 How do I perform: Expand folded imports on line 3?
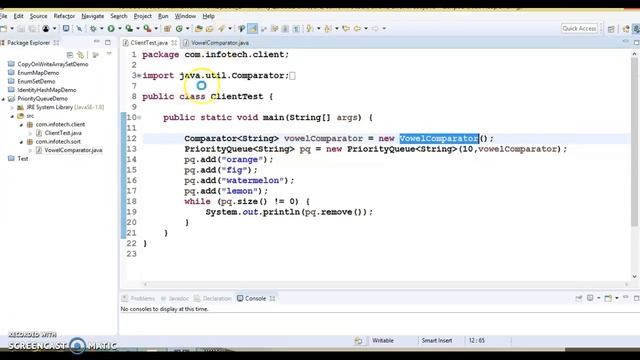point(139,76)
